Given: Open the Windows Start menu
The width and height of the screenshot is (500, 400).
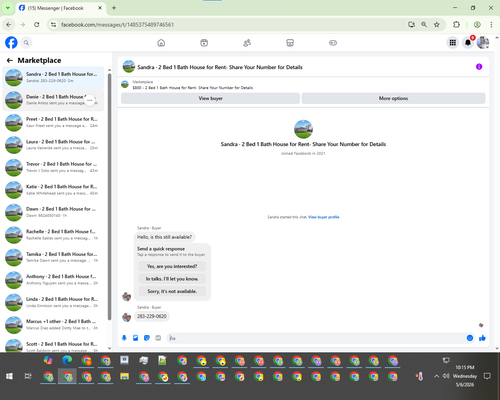Looking at the screenshot, I should (10, 376).
